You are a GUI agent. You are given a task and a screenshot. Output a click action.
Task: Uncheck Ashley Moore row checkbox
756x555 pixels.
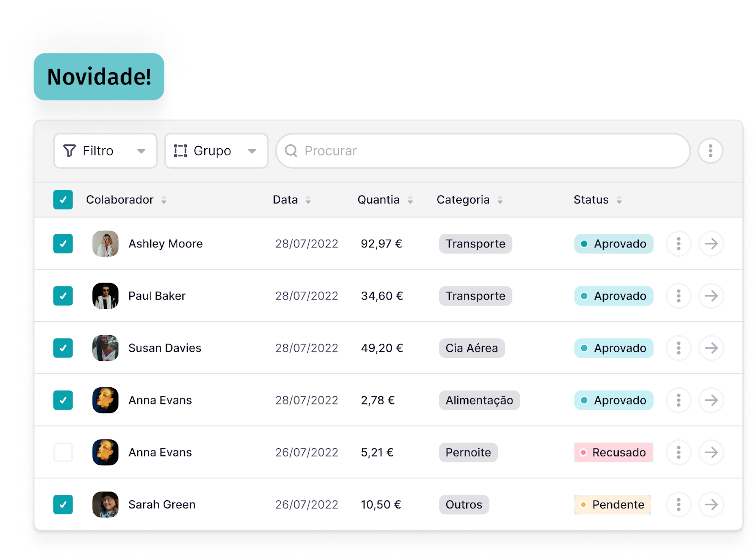(63, 244)
